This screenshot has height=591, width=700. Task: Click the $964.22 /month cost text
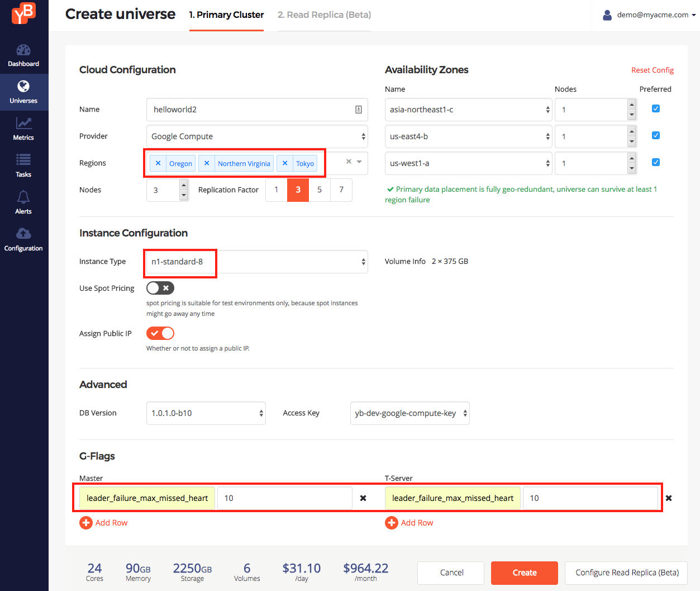365,572
